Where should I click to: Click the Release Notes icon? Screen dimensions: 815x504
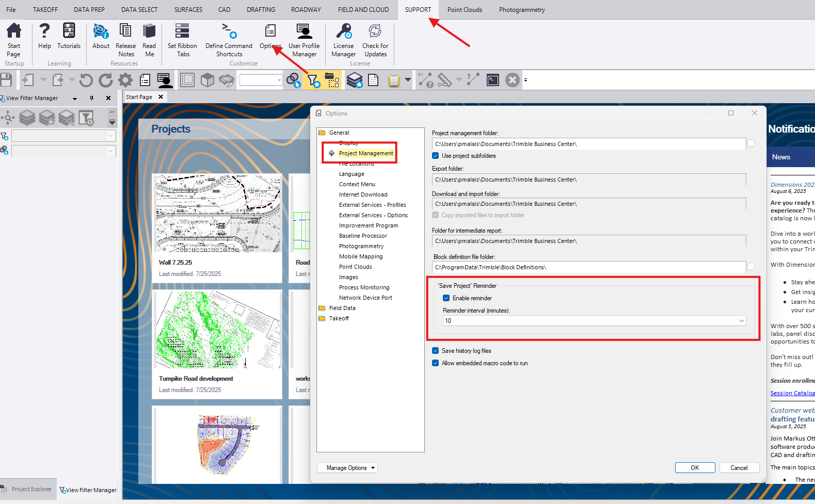point(125,32)
